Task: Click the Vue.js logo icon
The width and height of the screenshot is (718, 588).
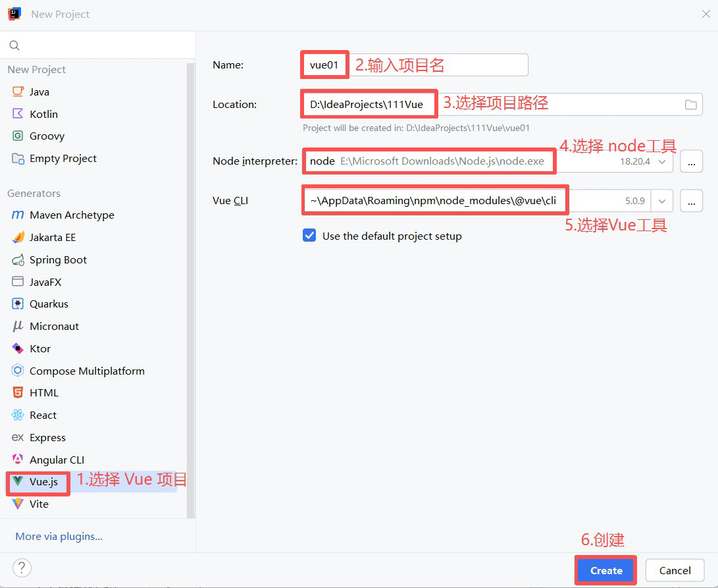Action: point(18,481)
